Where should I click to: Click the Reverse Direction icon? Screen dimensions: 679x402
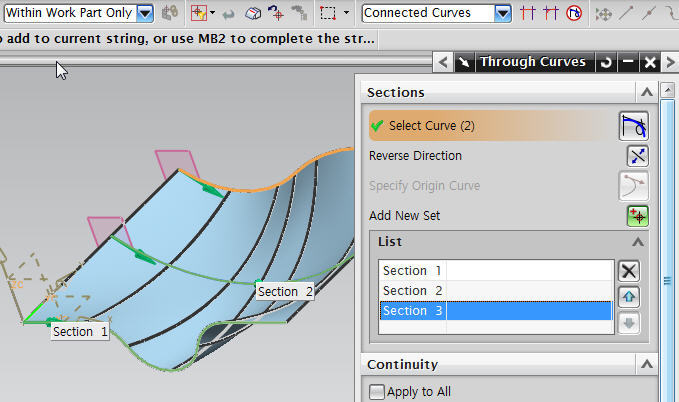pyautogui.click(x=637, y=156)
